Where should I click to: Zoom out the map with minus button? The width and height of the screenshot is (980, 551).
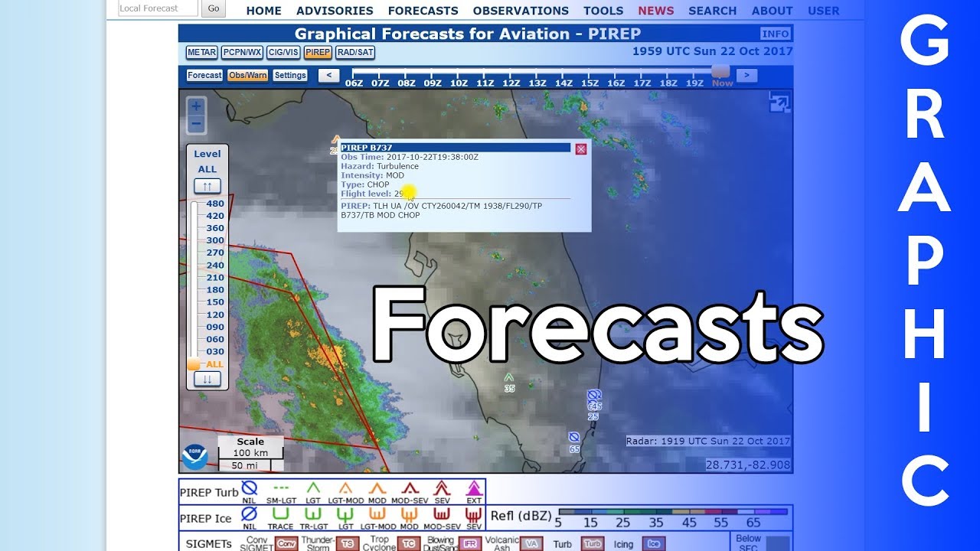tap(197, 124)
